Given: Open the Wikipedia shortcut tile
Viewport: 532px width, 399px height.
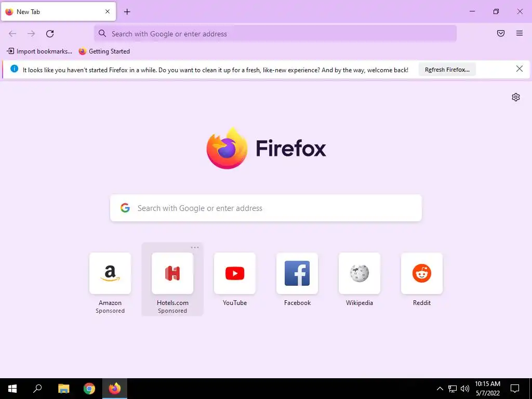Looking at the screenshot, I should 360,279.
